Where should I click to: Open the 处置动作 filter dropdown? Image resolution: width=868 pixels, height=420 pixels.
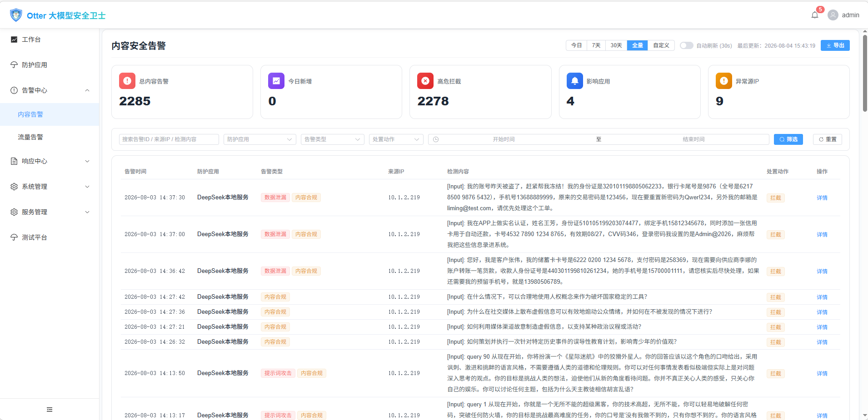(x=396, y=139)
